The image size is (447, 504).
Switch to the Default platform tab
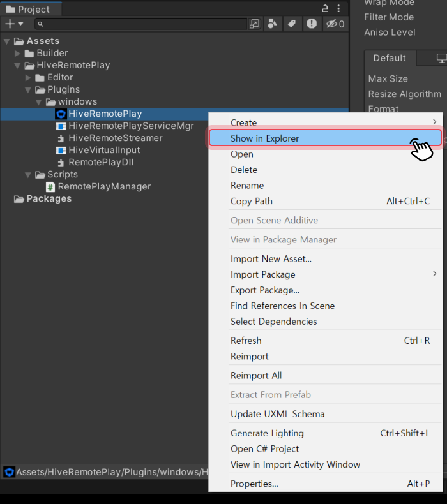(x=389, y=58)
